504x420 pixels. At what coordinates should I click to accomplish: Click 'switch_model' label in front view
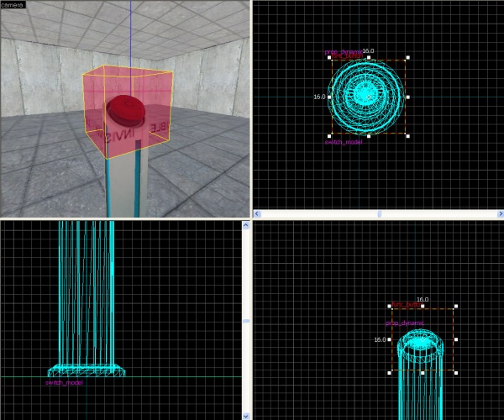click(x=64, y=383)
